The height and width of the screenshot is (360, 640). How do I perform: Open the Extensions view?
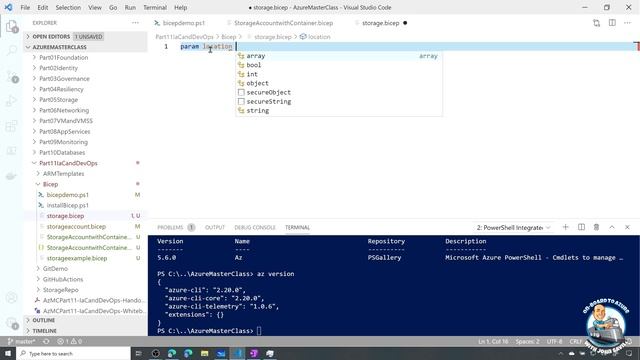(x=12, y=126)
